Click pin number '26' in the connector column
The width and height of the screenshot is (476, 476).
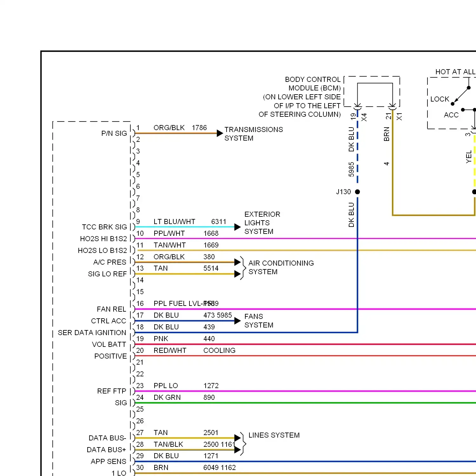[140, 421]
